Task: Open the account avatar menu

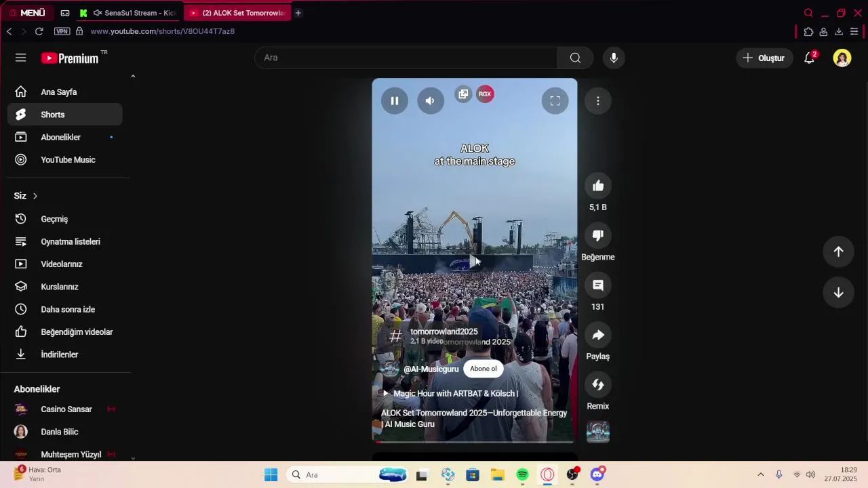Action: [842, 58]
